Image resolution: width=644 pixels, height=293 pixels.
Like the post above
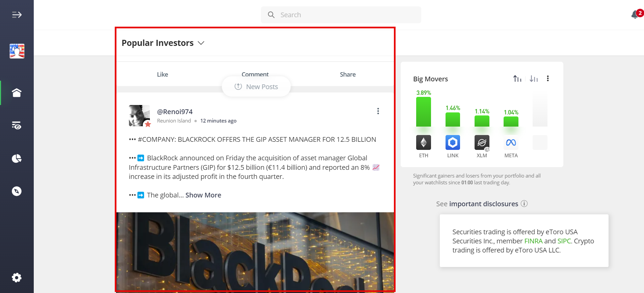162,74
